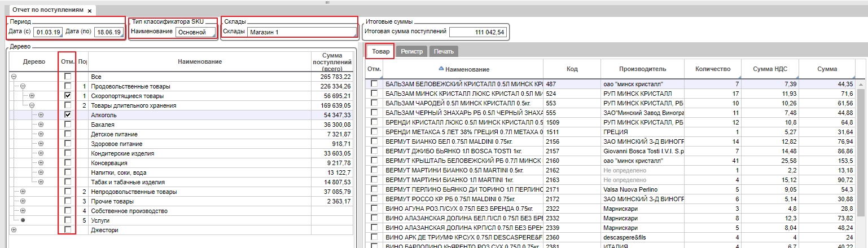Screen dimensions: 868x248
Task: Expand the Непродовольственные товары node
Action: click(x=23, y=192)
